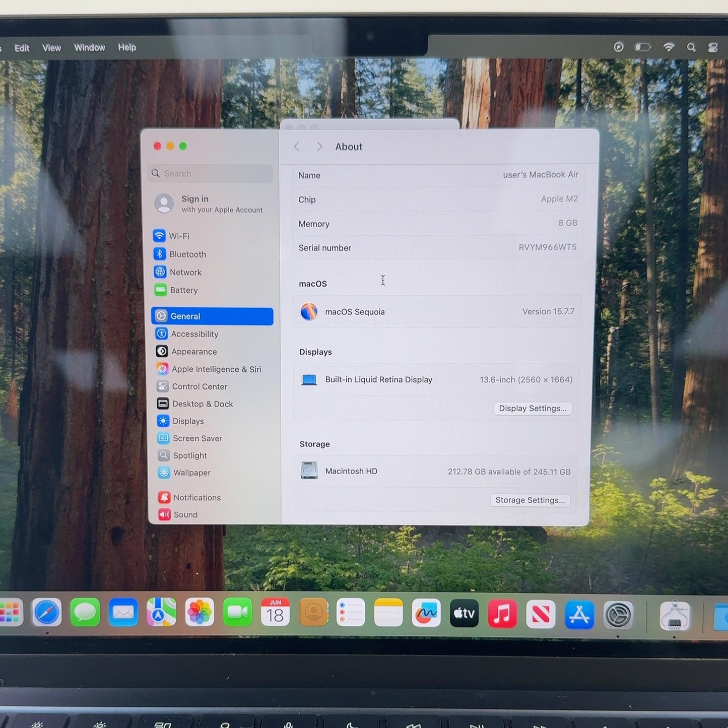Select Wallpaper in the sidebar

click(184, 473)
